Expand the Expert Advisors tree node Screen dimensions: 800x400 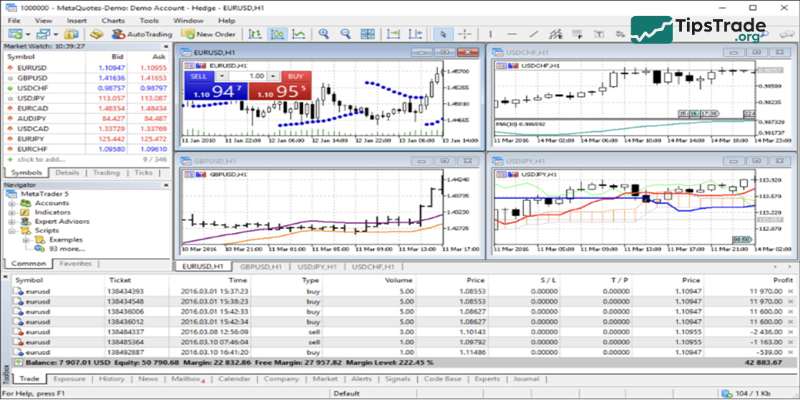(x=11, y=221)
